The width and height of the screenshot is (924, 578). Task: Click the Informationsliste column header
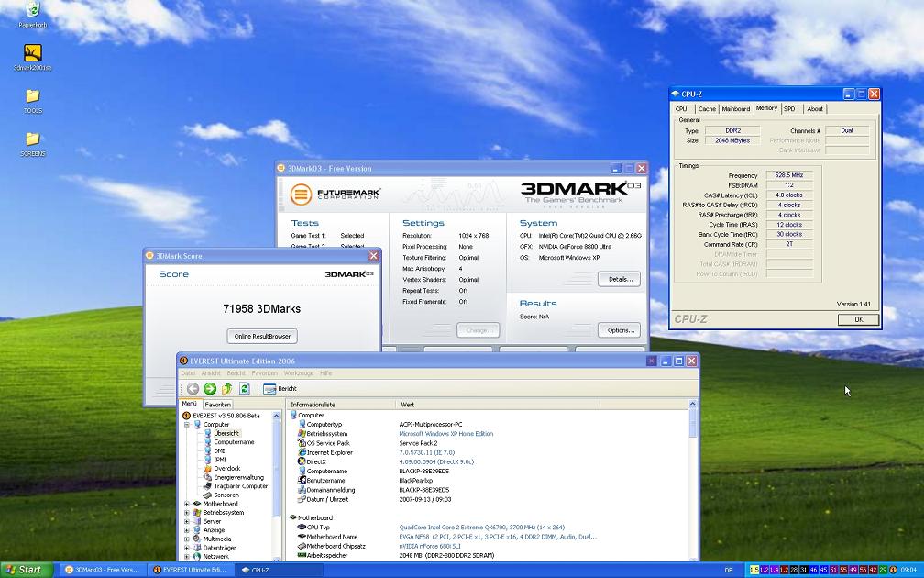pos(341,405)
